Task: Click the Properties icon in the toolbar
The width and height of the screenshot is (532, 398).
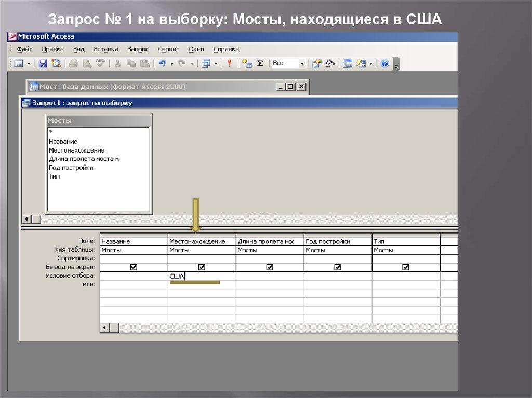Action: pyautogui.click(x=316, y=63)
